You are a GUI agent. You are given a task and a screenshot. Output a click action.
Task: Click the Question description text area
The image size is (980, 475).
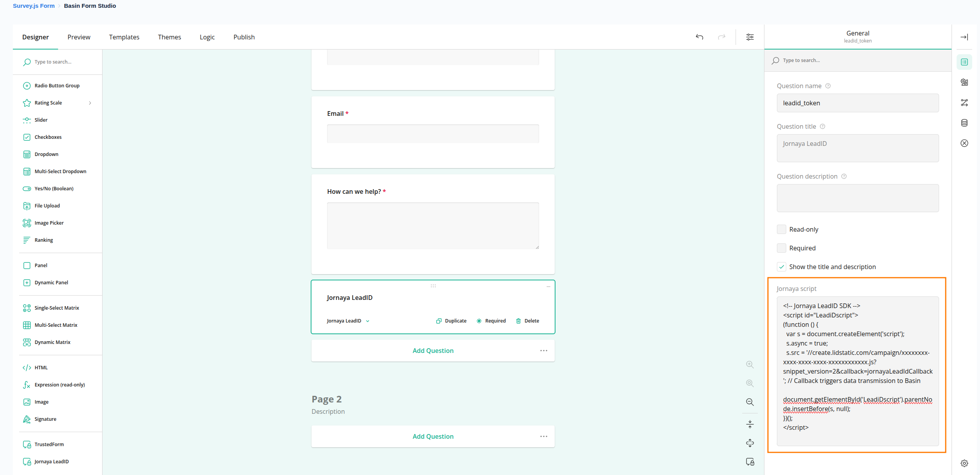click(x=858, y=198)
